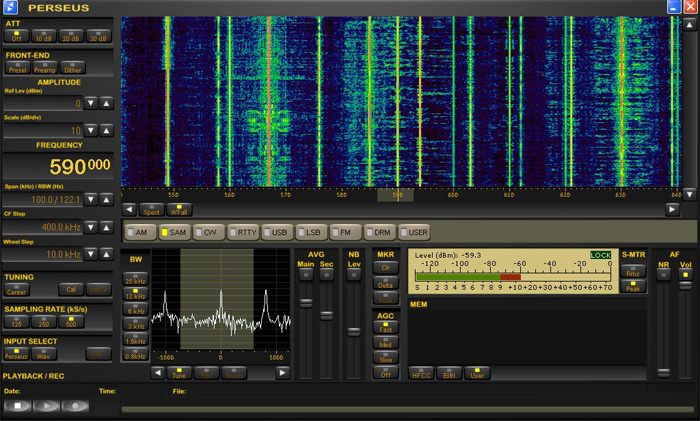Select USB mode
Viewport: 700px width, 421px height.
click(277, 232)
